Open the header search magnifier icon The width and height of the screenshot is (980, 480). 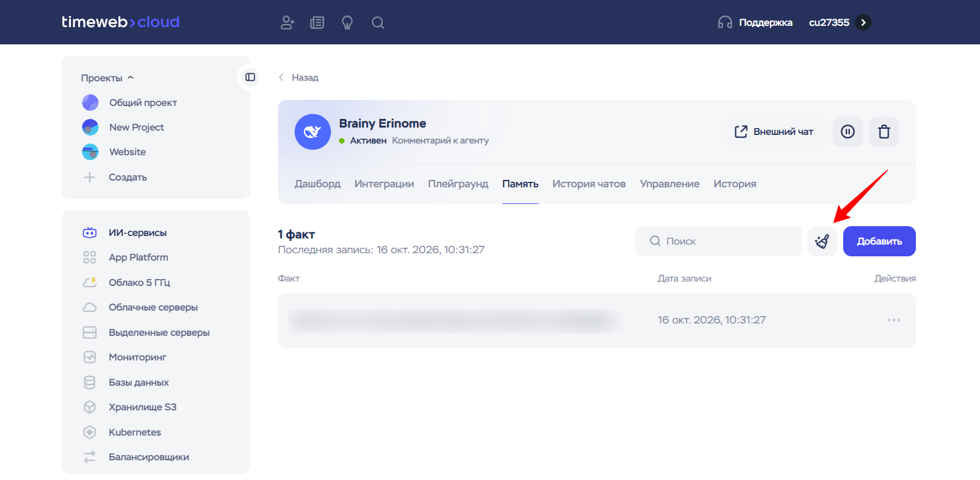(x=378, y=23)
